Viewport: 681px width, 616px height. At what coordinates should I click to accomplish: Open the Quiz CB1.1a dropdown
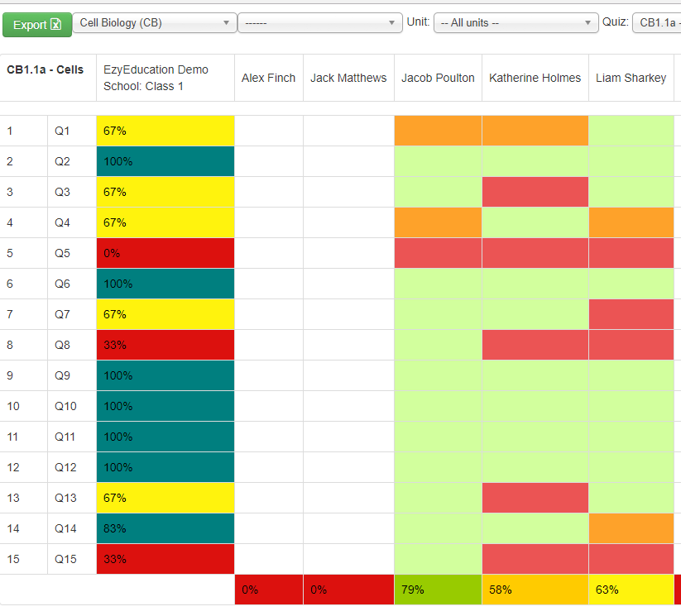(x=657, y=23)
